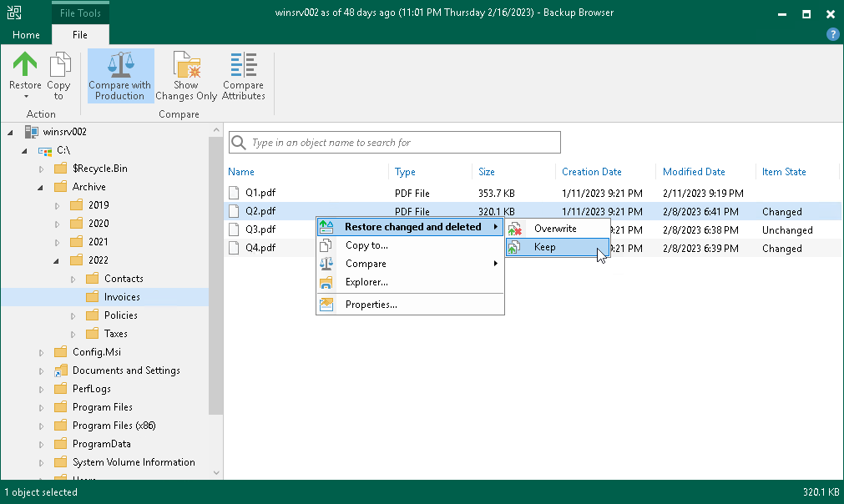Open Help via the question mark icon
Viewport: 844px width, 504px height.
(832, 34)
